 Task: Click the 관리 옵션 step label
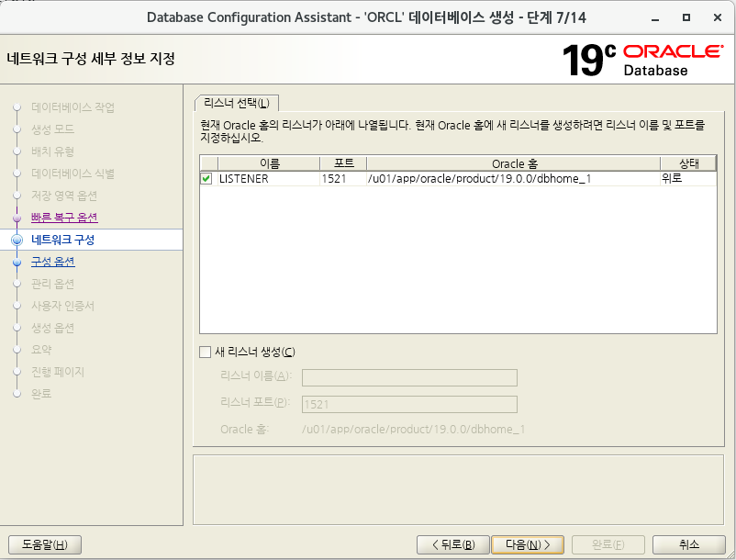(x=52, y=284)
